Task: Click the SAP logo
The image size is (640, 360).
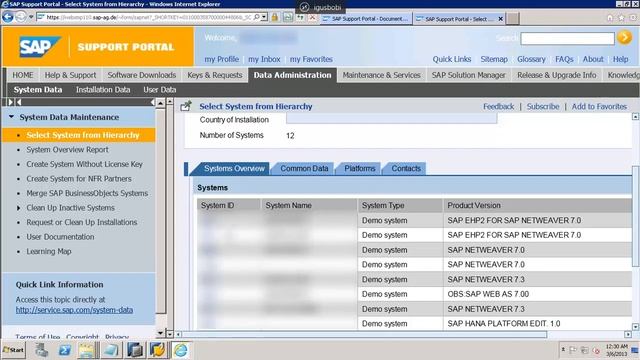Action: (40, 47)
